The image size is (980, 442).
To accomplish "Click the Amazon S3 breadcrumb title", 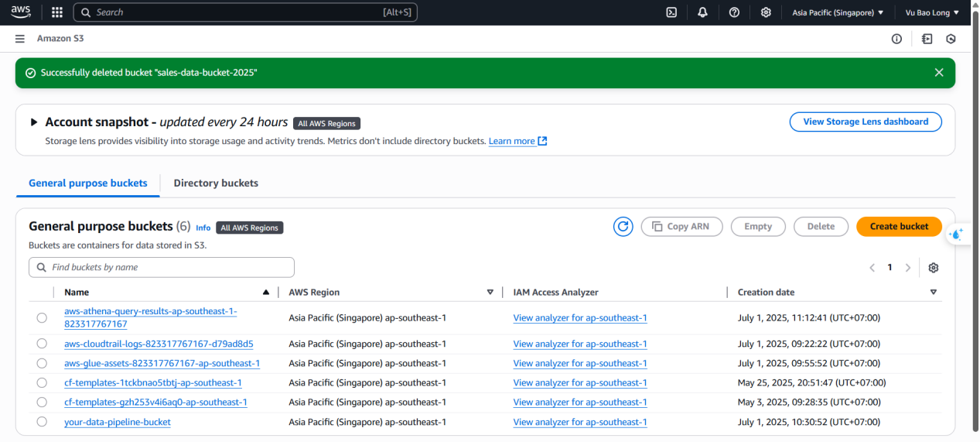I will (60, 39).
